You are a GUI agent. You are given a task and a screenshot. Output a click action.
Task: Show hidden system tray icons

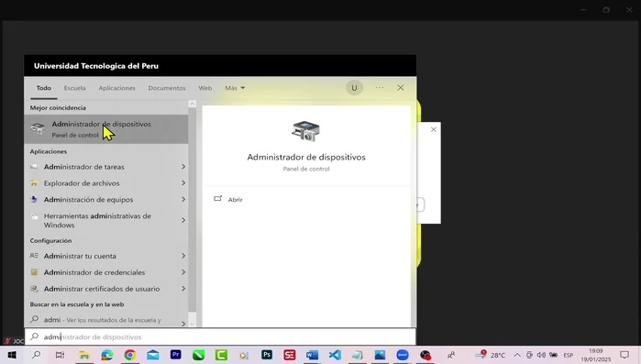pyautogui.click(x=517, y=355)
